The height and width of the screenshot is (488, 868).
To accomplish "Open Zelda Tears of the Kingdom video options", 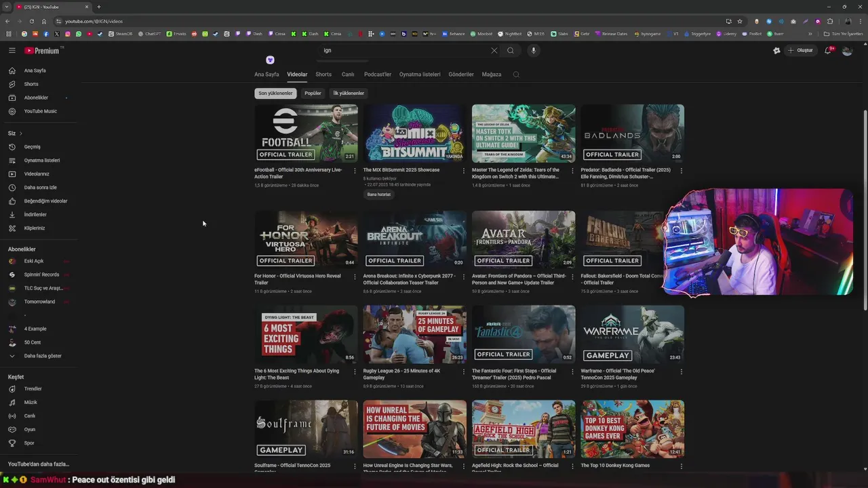I will (x=572, y=171).
